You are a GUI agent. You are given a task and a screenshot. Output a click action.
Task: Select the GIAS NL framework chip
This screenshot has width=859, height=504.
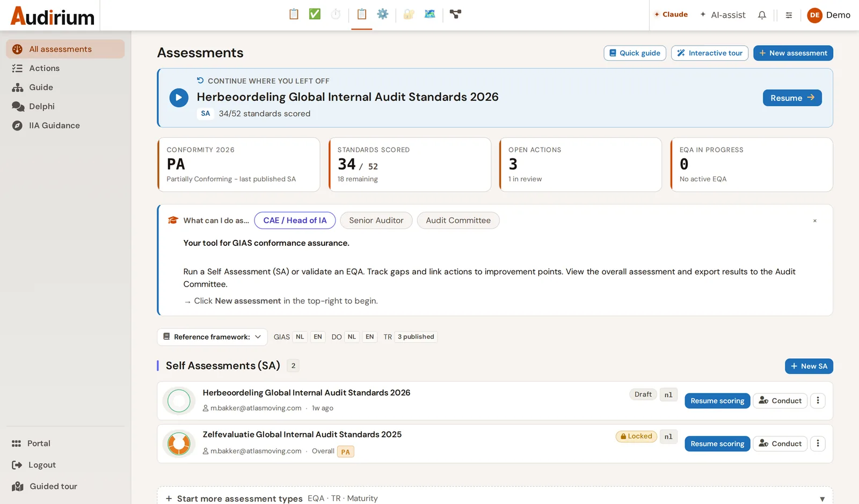click(300, 337)
